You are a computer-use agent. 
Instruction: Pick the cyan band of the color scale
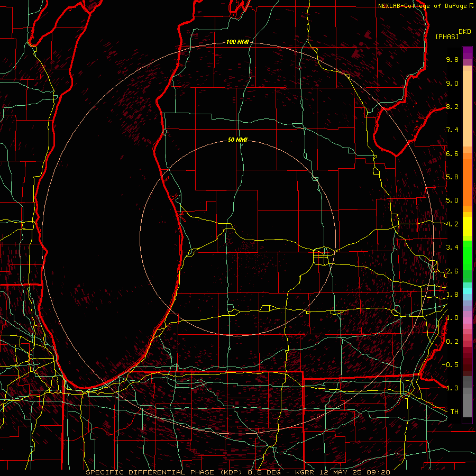tap(467, 291)
